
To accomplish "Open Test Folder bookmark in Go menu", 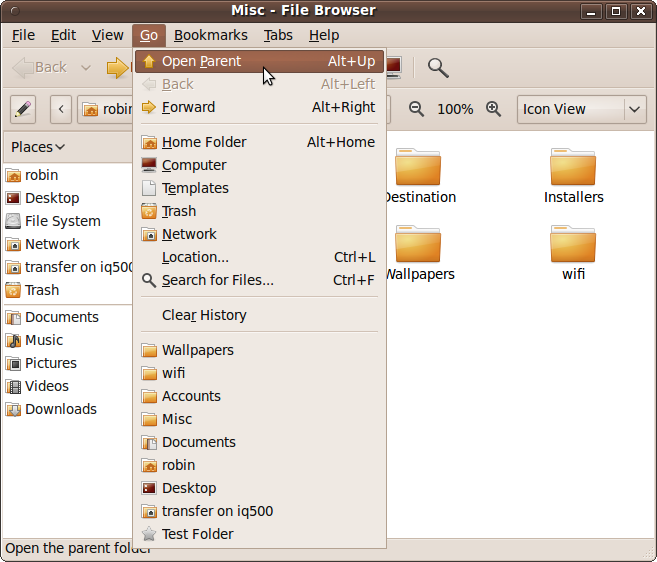I will click(x=259, y=534).
